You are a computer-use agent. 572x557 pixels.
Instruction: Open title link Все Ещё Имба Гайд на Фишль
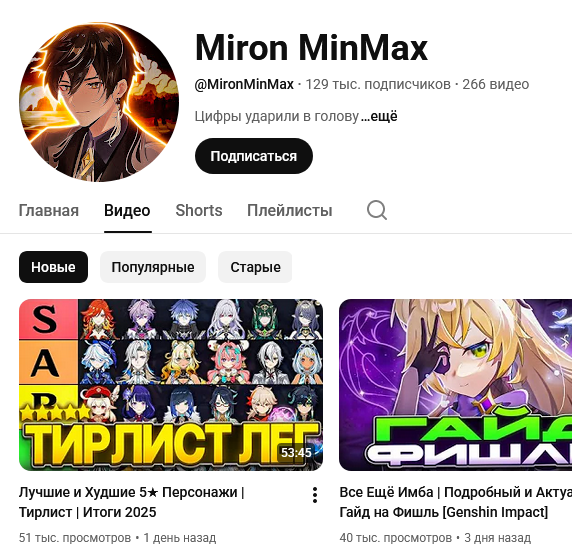[456, 502]
